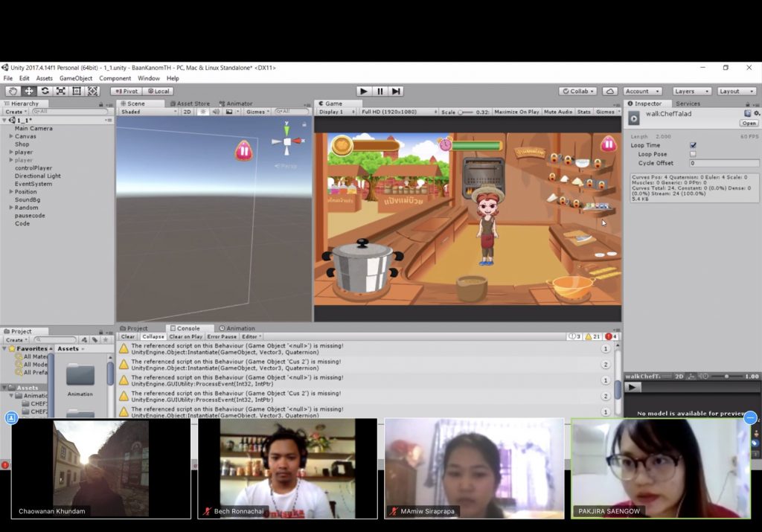Select the Scale tool icon
Viewport: 762px width, 532px height.
pos(60,91)
